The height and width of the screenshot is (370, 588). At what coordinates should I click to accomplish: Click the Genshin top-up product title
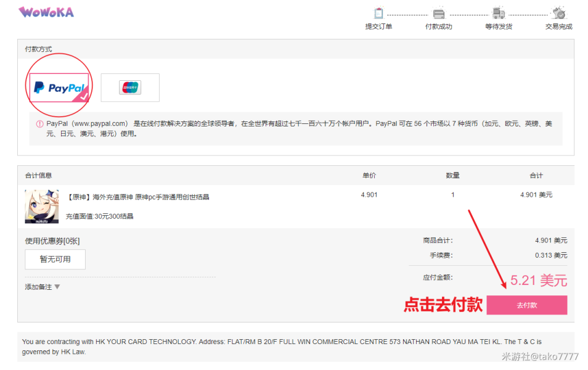click(137, 197)
